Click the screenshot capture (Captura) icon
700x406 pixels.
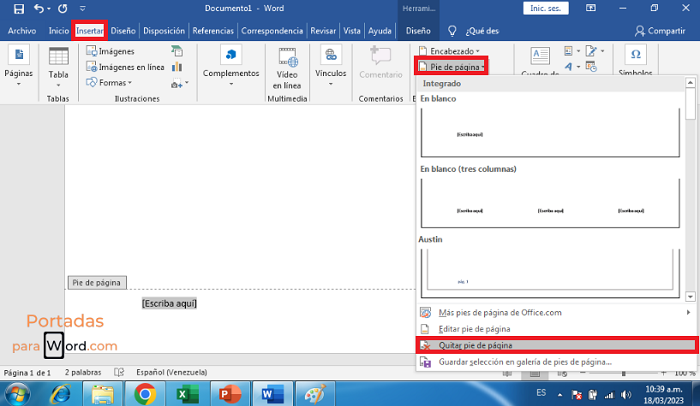click(179, 83)
